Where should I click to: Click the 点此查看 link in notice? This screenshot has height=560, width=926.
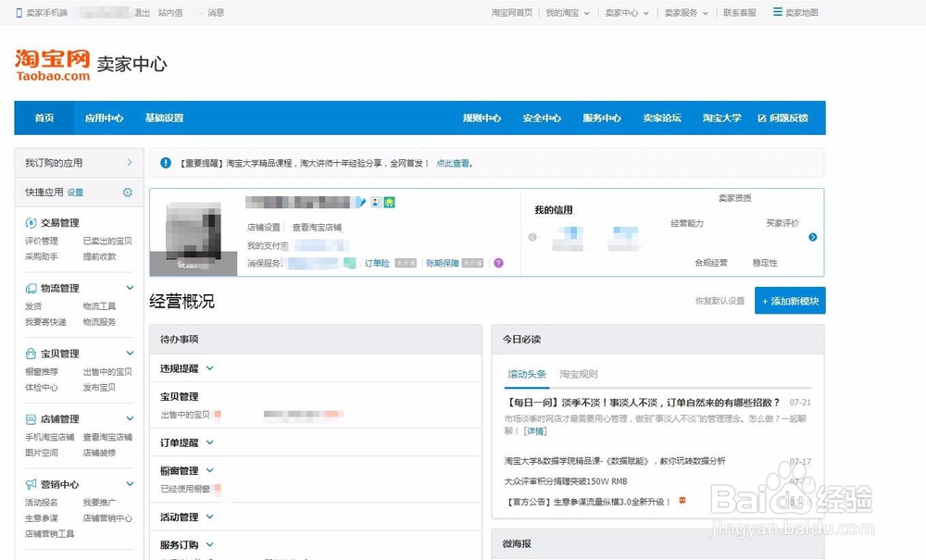tap(453, 164)
